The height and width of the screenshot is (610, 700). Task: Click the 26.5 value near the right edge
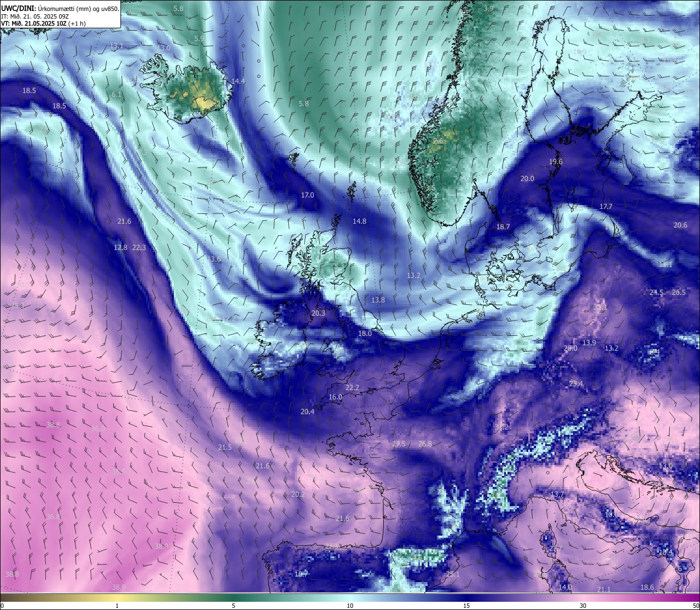pos(679,292)
